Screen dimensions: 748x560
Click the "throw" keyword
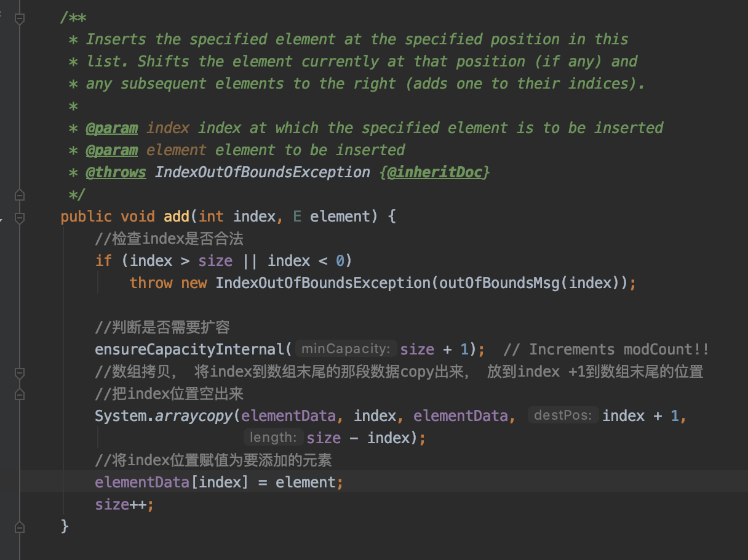tap(151, 283)
